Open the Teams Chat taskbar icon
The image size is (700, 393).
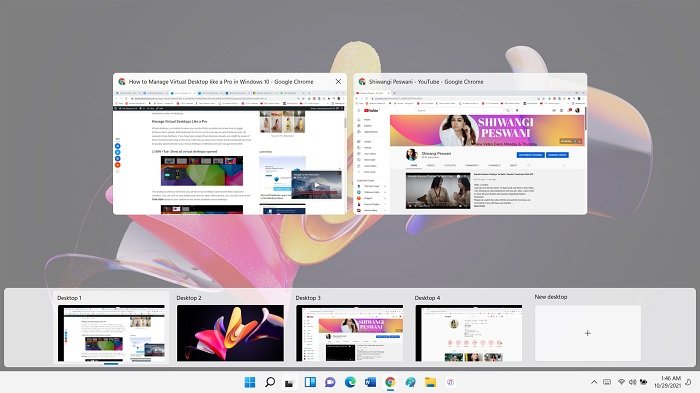point(330,382)
